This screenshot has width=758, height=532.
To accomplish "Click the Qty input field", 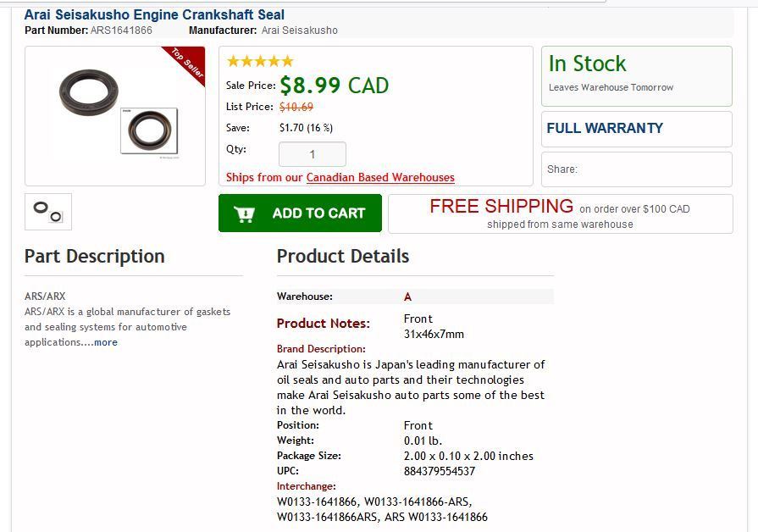I will (312, 154).
